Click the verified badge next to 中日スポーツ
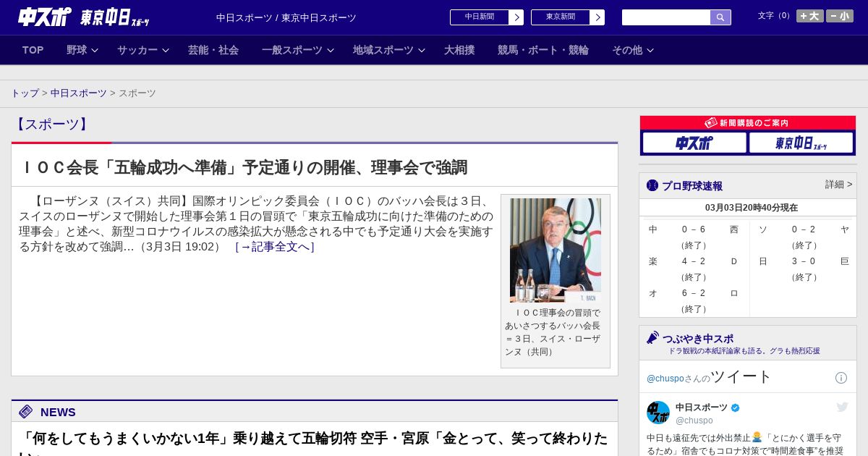 point(736,408)
